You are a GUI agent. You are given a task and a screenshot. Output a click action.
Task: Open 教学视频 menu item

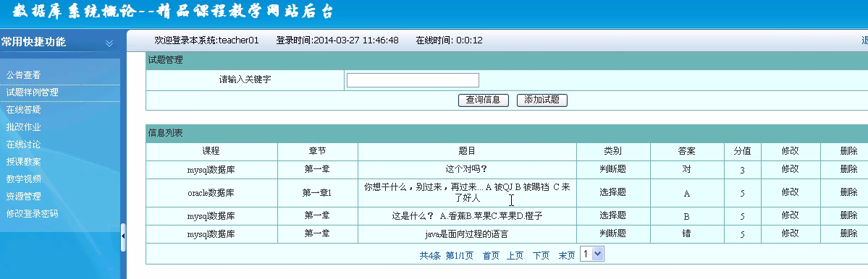pos(23,179)
